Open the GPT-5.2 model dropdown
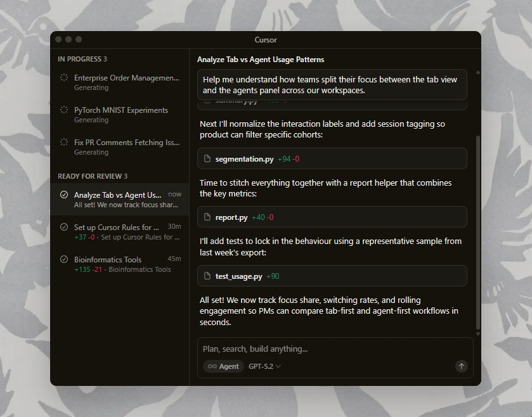The image size is (532, 417). (264, 366)
